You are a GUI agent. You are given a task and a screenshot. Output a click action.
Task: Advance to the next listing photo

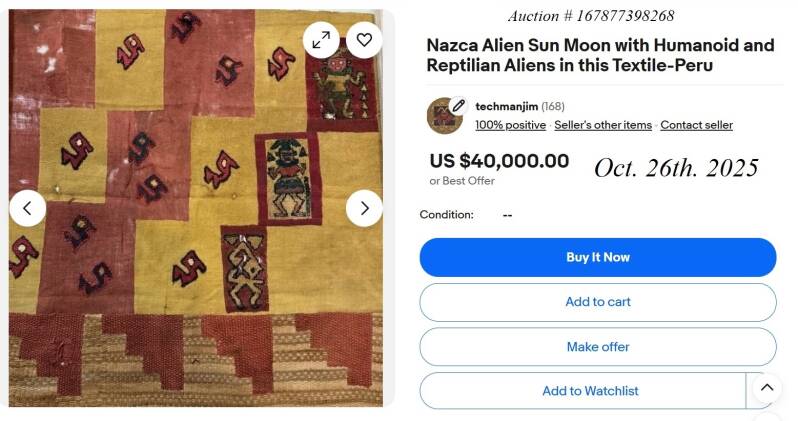(x=364, y=208)
